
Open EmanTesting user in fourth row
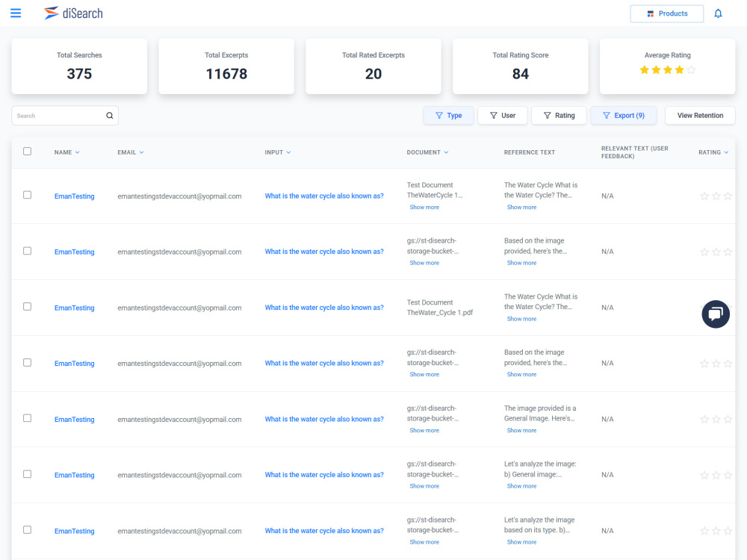74,364
